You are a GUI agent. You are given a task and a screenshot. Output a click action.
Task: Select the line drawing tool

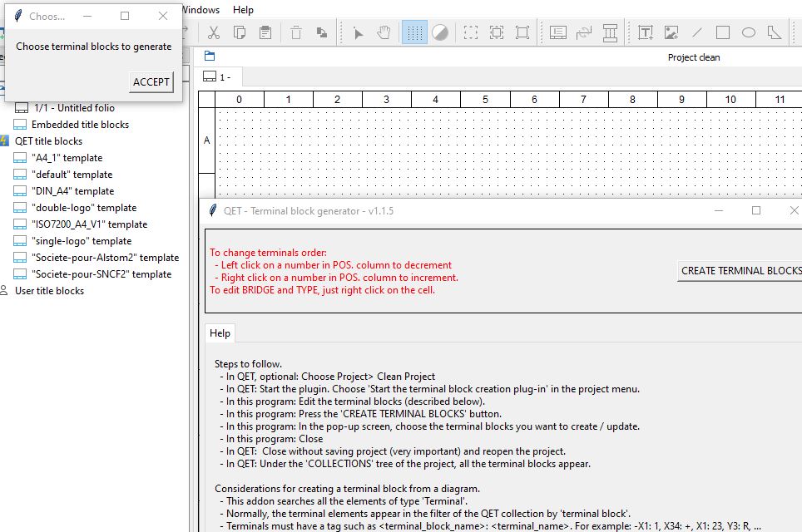click(697, 32)
